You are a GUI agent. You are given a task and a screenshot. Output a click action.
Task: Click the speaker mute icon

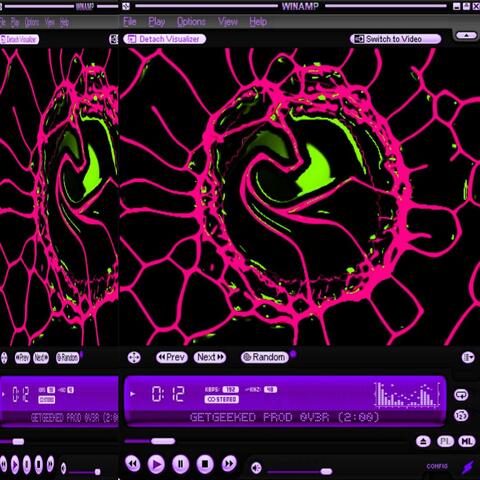[256, 468]
